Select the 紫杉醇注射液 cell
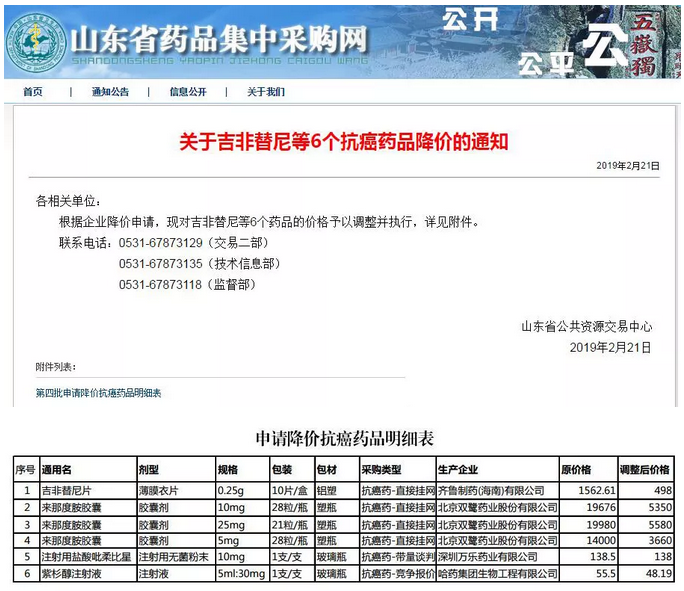The height and width of the screenshot is (591, 684). 89,574
